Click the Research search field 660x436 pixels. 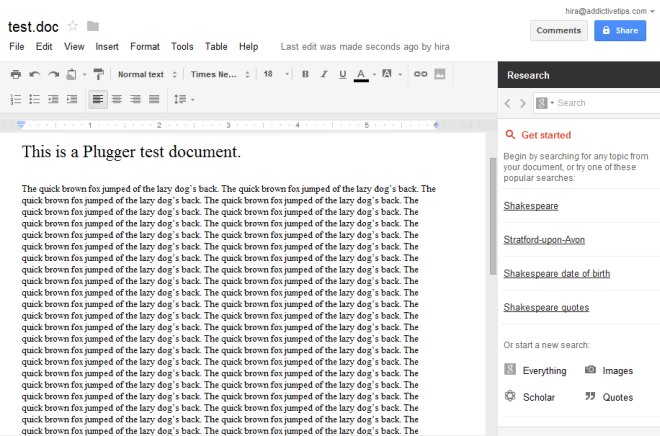tap(608, 103)
